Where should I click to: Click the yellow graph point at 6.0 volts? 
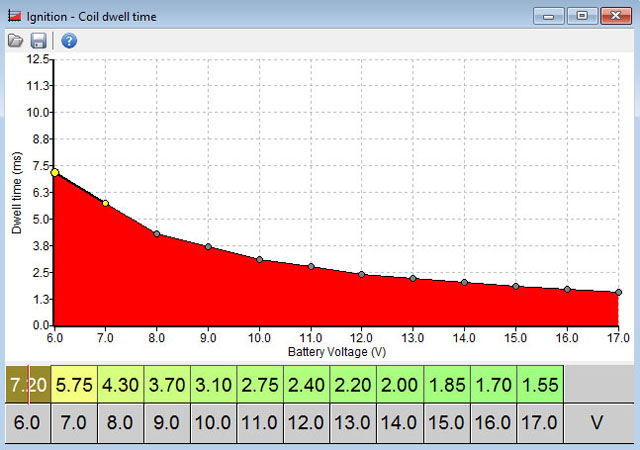pyautogui.click(x=55, y=172)
